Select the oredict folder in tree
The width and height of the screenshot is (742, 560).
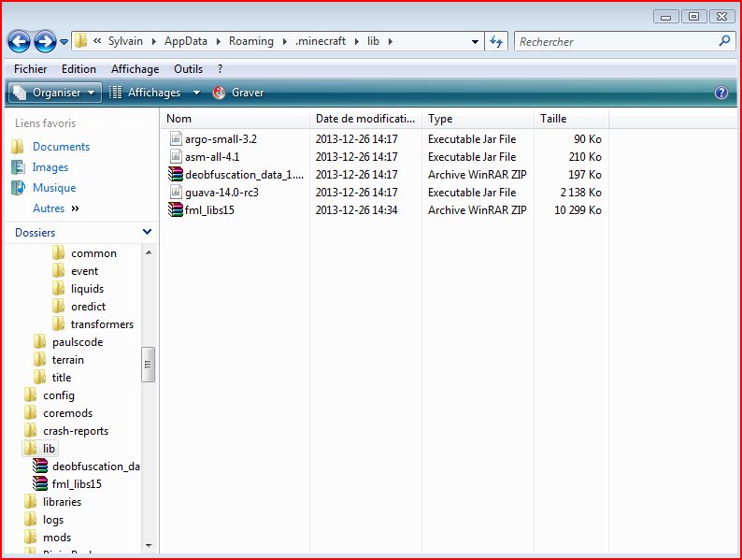pos(88,307)
